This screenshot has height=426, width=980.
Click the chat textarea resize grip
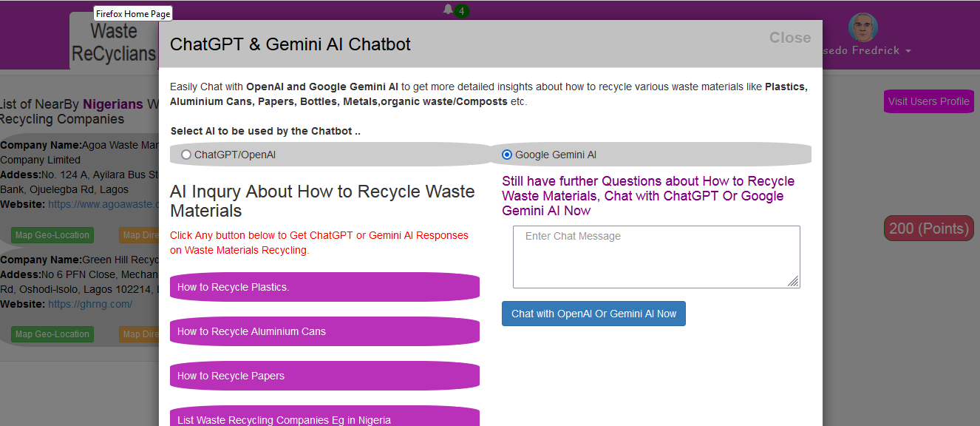pyautogui.click(x=793, y=281)
